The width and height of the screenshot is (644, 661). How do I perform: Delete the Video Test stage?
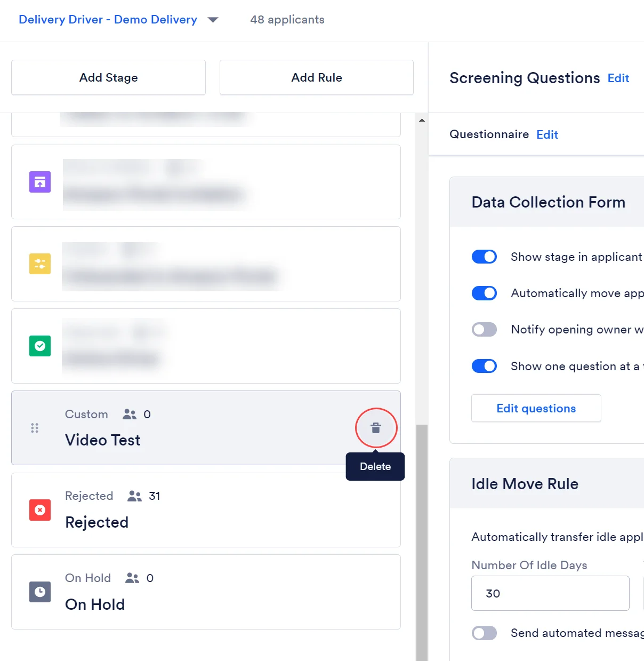coord(376,428)
